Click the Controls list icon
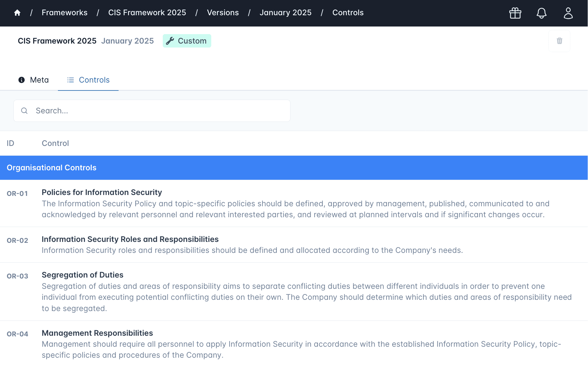Image resolution: width=588 pixels, height=365 pixels. pyautogui.click(x=71, y=80)
